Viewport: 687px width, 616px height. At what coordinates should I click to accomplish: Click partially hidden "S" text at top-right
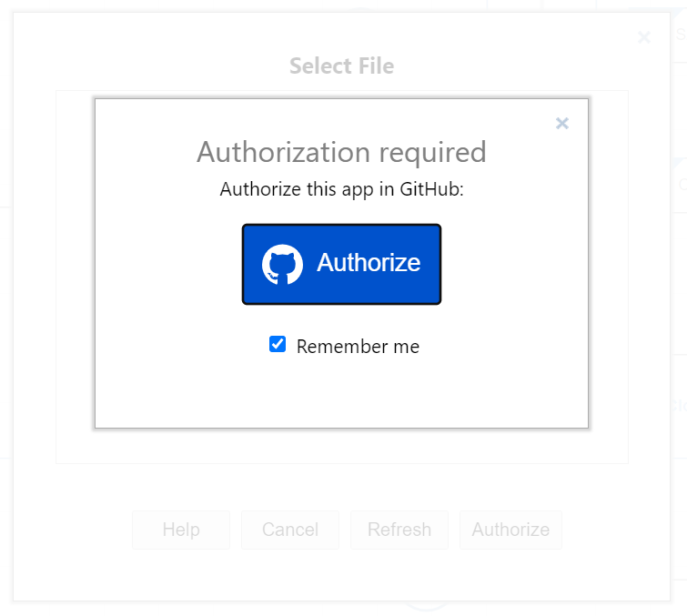pos(681,34)
